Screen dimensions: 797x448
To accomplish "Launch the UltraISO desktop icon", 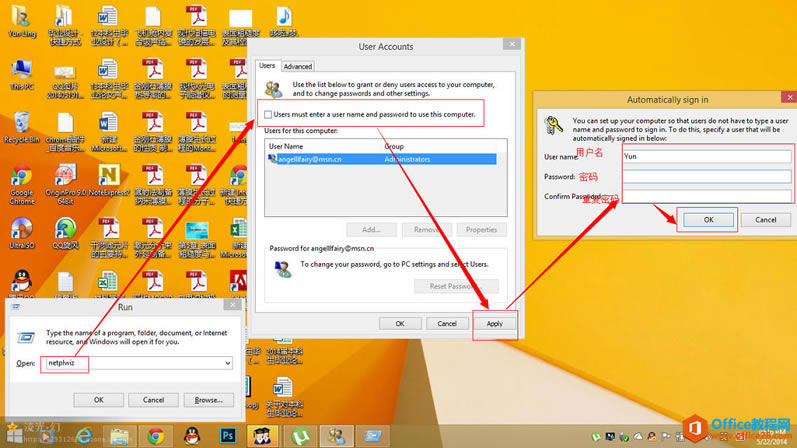I will [21, 233].
